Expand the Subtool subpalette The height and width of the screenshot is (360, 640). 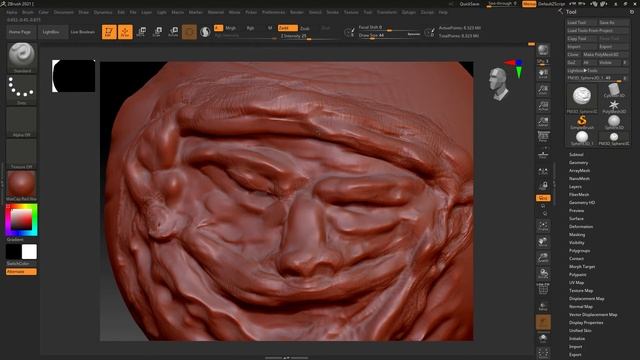(x=576, y=155)
